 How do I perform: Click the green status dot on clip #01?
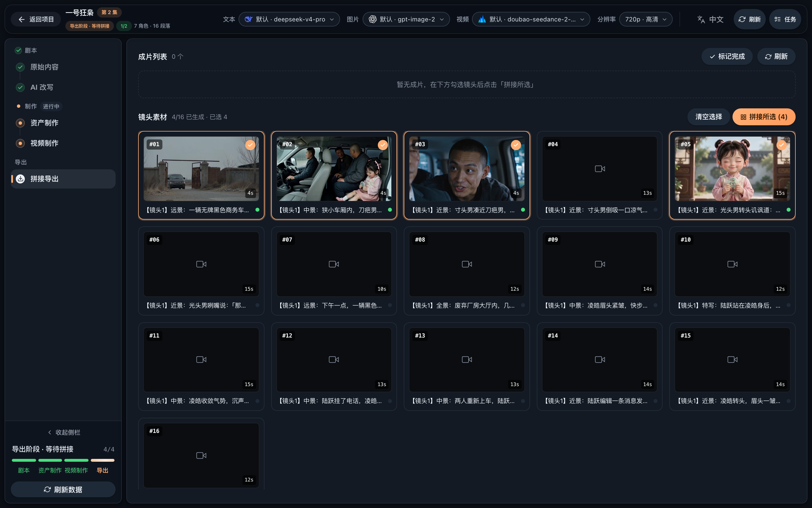click(x=257, y=210)
